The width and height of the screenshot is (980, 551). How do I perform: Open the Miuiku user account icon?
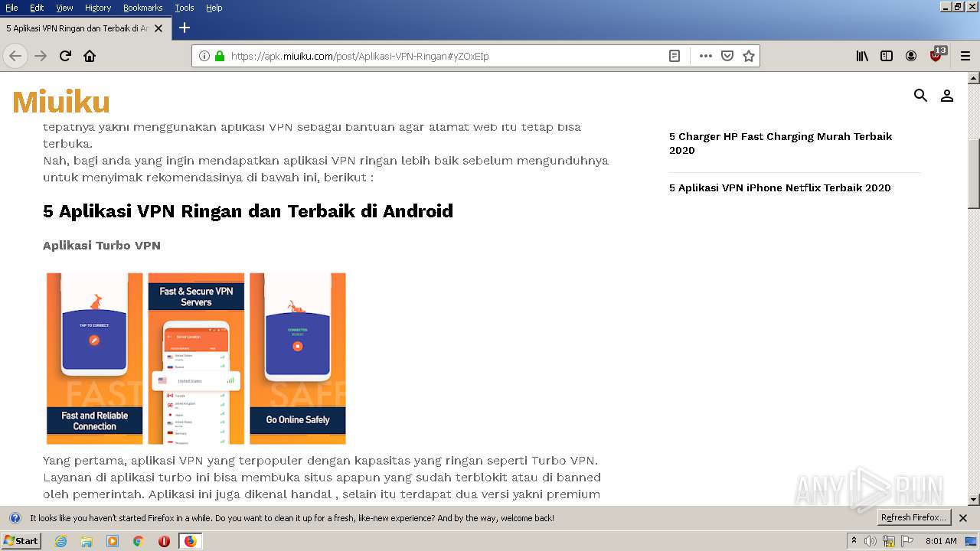(947, 96)
